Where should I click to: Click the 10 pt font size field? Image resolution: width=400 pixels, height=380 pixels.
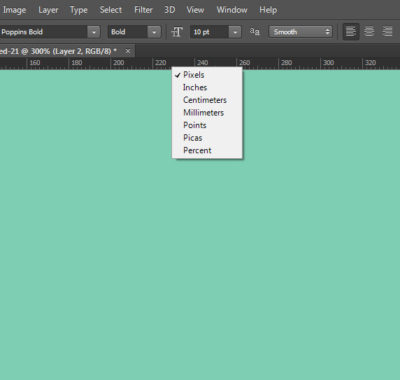209,32
